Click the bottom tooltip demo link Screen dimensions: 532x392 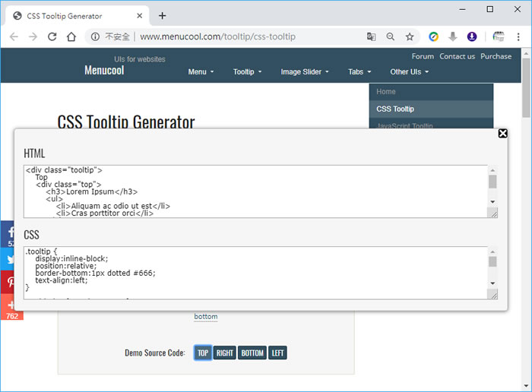(x=206, y=316)
